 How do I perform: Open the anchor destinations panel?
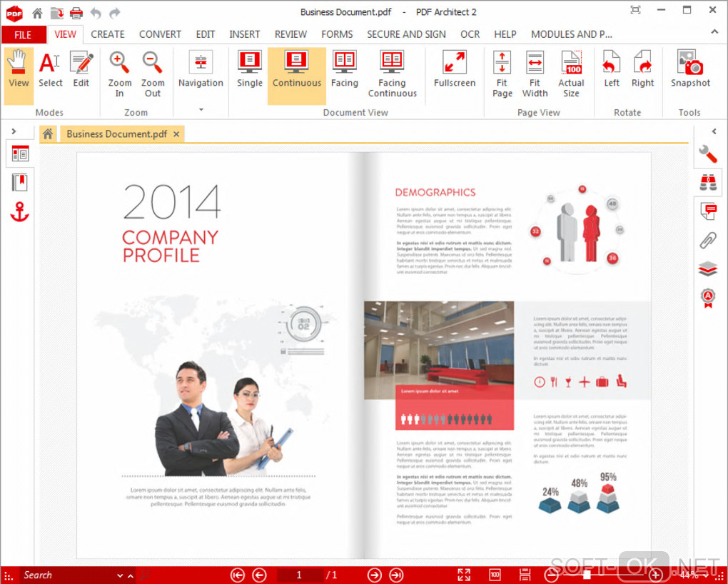point(19,211)
